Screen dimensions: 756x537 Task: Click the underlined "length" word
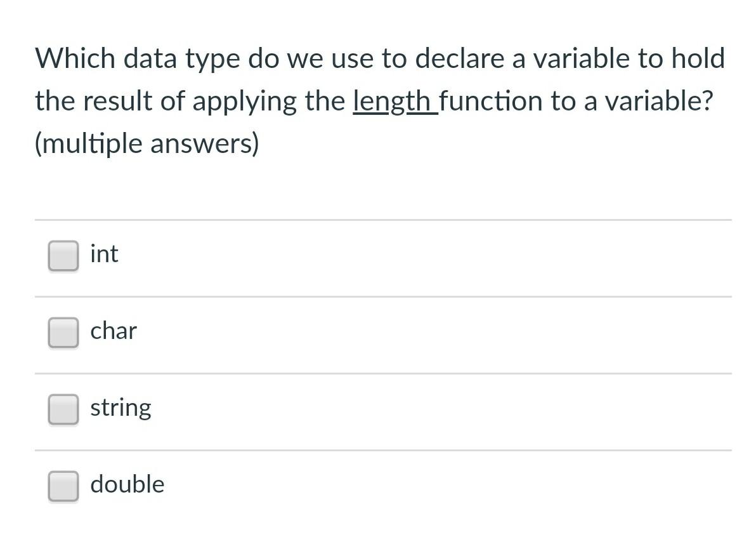point(392,102)
